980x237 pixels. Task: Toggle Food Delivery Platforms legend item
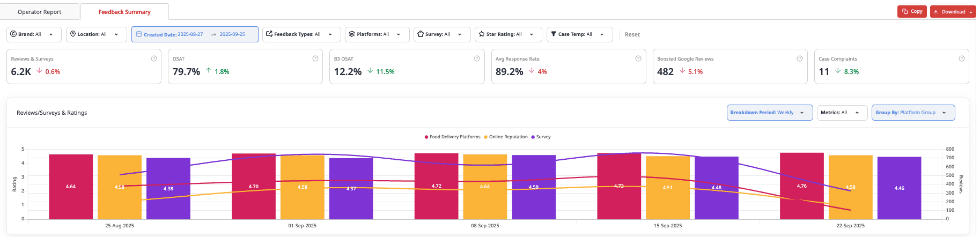452,137
